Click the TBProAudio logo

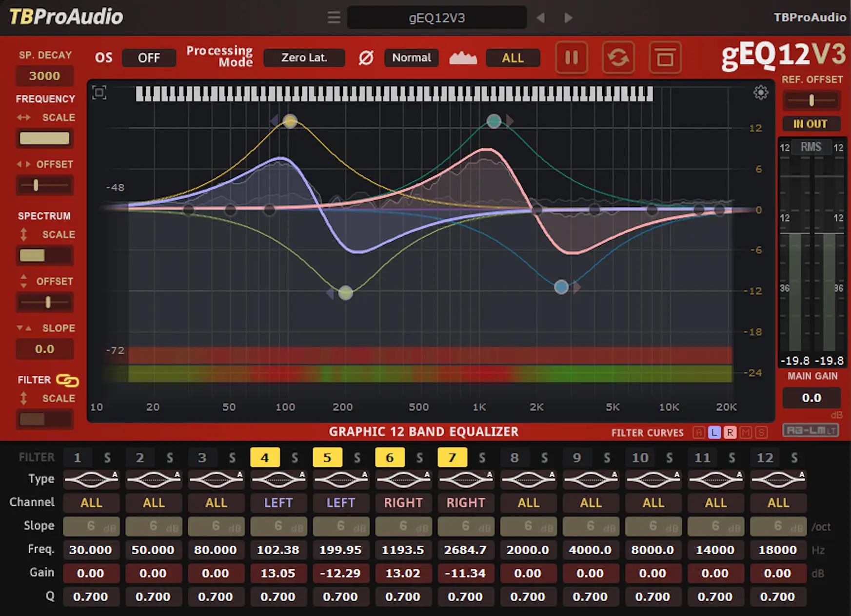coord(66,17)
